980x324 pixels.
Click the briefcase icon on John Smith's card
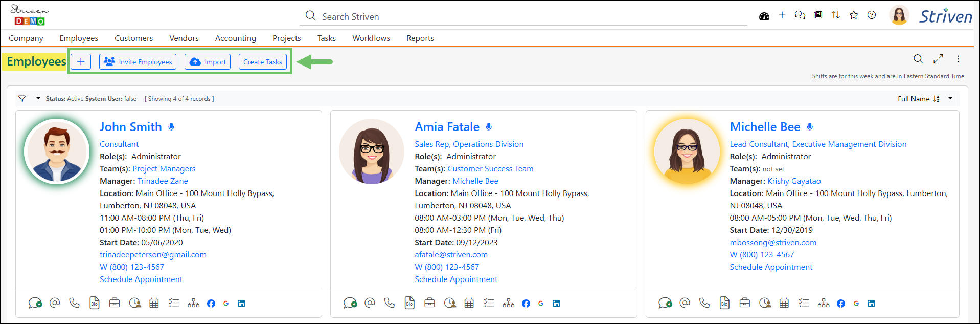tap(115, 303)
